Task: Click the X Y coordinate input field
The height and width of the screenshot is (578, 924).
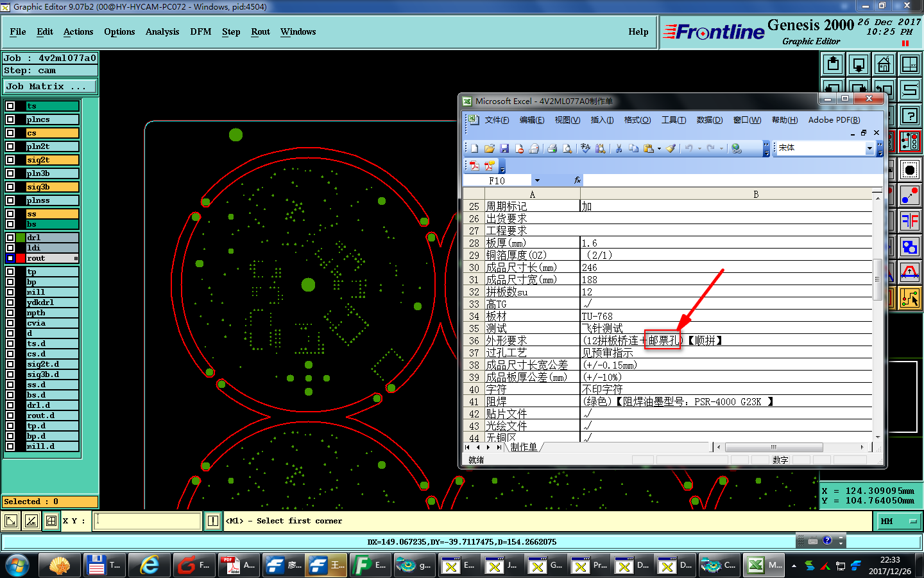Action: pos(148,521)
